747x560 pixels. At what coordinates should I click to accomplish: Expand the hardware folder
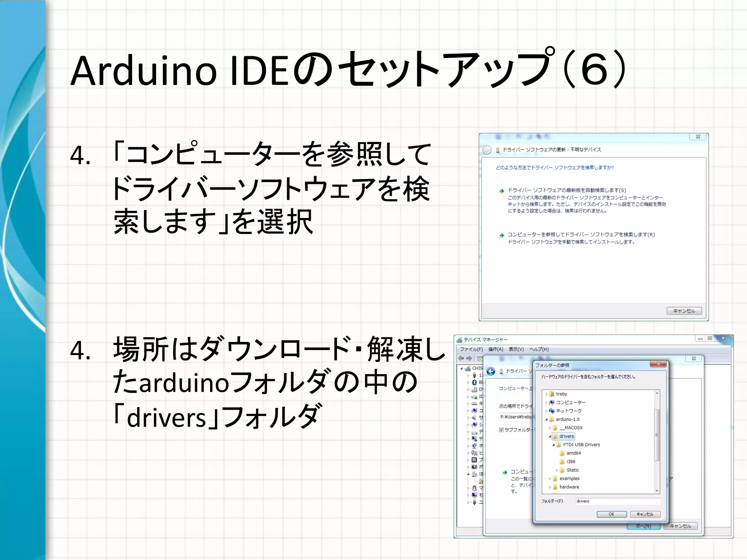[x=550, y=487]
